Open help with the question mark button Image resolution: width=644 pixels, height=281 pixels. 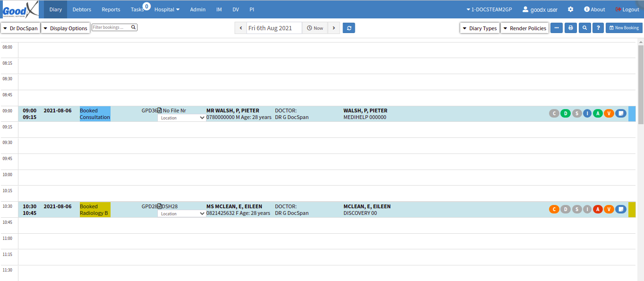coord(599,28)
